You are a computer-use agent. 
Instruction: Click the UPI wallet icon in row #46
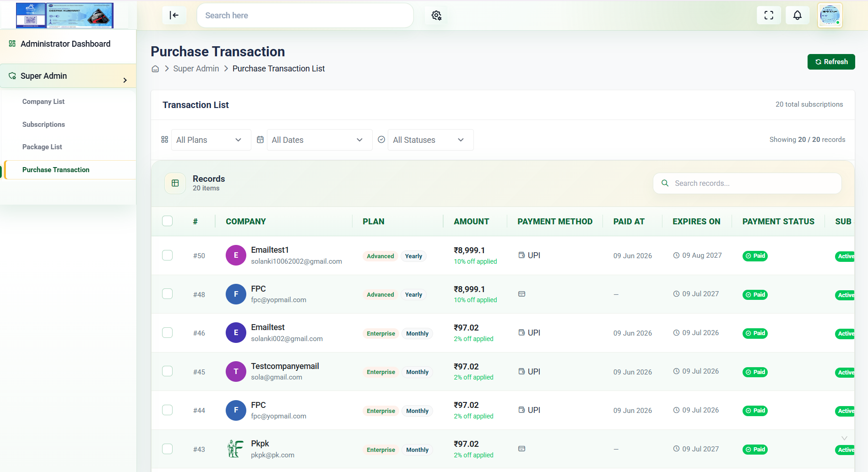tap(521, 332)
